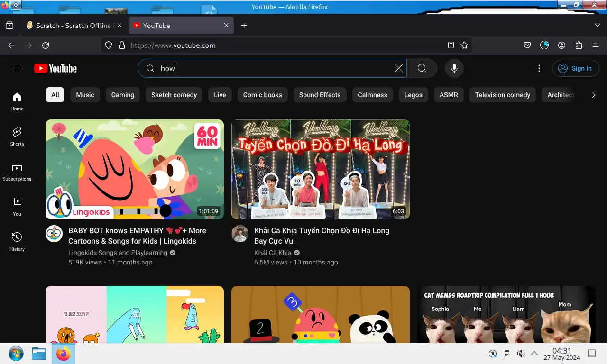The height and width of the screenshot is (364, 607).
Task: Select the Sound Effects chip
Action: (x=320, y=95)
